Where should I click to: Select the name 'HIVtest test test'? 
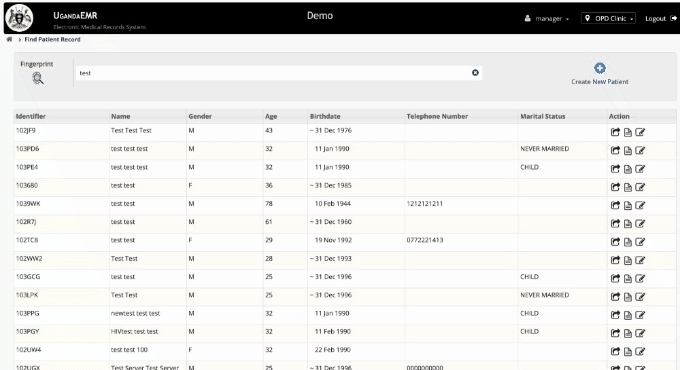click(x=134, y=331)
